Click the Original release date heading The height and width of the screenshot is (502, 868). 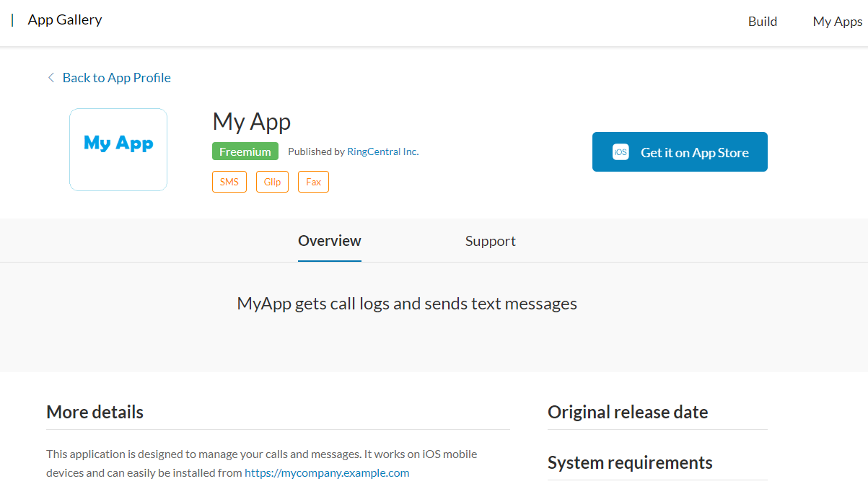(628, 412)
